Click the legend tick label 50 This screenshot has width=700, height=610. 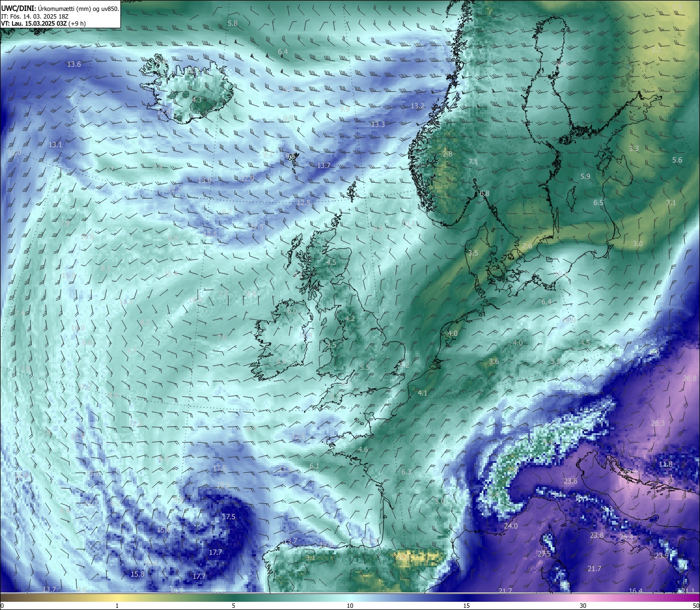(695, 606)
